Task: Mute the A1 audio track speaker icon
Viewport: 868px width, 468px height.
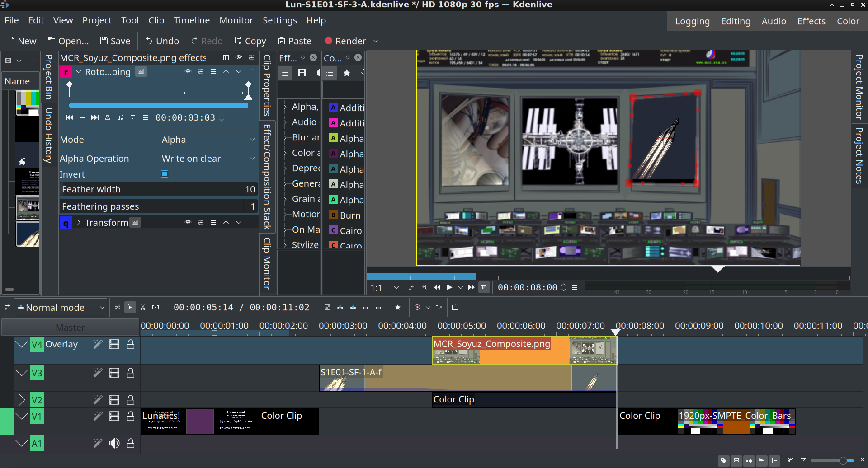Action: click(x=114, y=444)
